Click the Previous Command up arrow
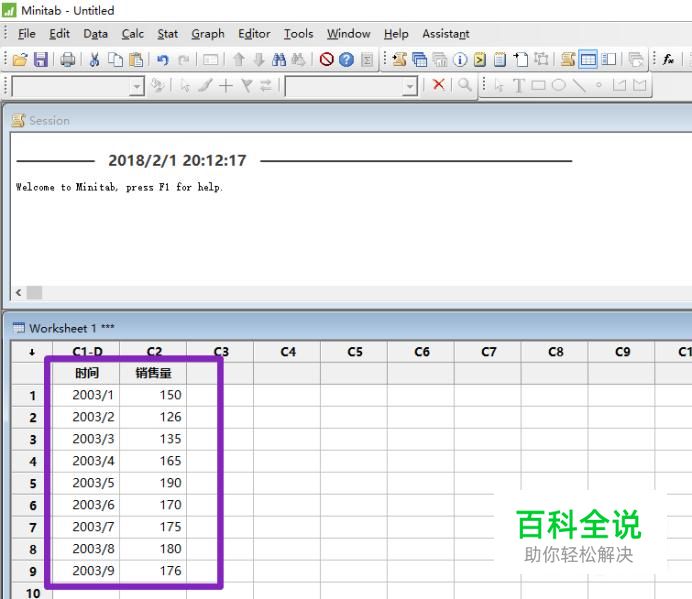The width and height of the screenshot is (692, 599). [239, 59]
